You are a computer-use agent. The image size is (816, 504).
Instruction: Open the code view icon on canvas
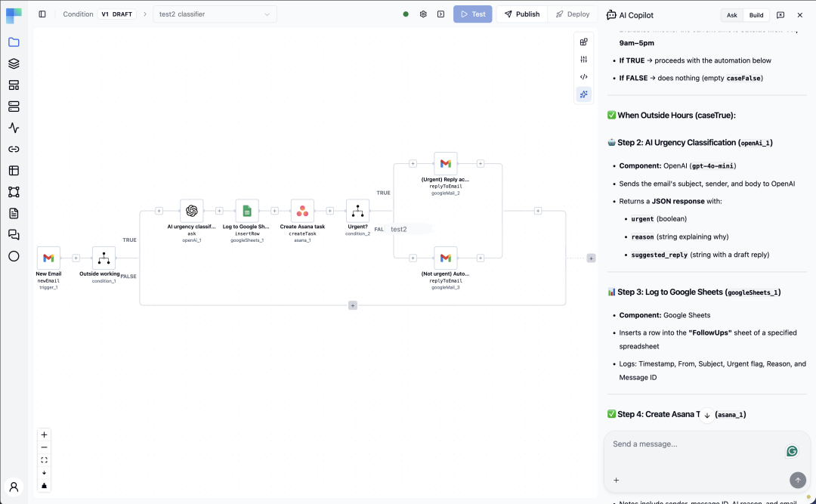click(x=584, y=76)
